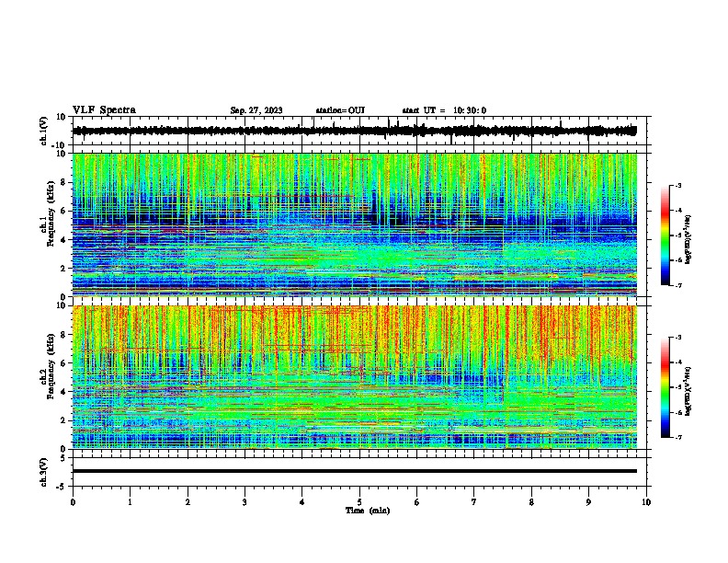Click the "1" tick on the time axis

pos(130,502)
